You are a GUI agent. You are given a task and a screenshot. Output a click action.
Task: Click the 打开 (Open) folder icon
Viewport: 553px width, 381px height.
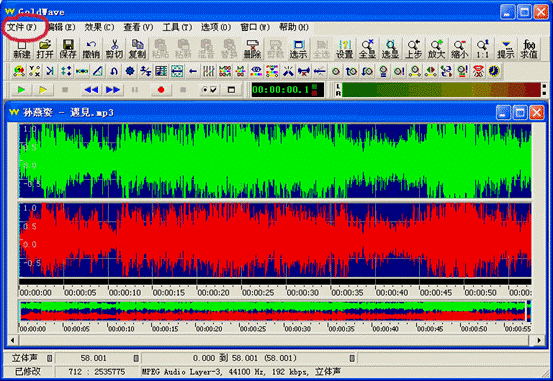pos(45,49)
